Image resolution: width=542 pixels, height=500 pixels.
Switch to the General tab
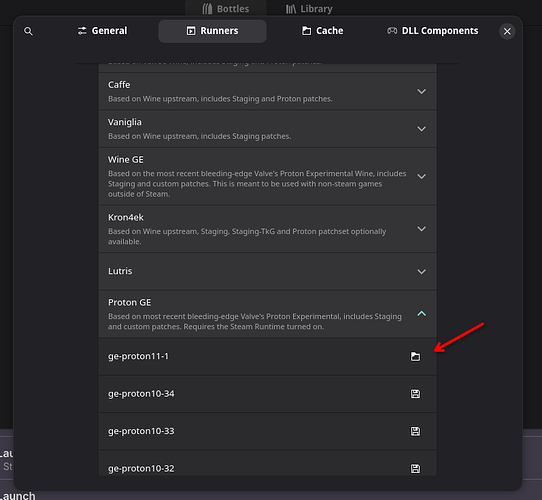pos(102,31)
